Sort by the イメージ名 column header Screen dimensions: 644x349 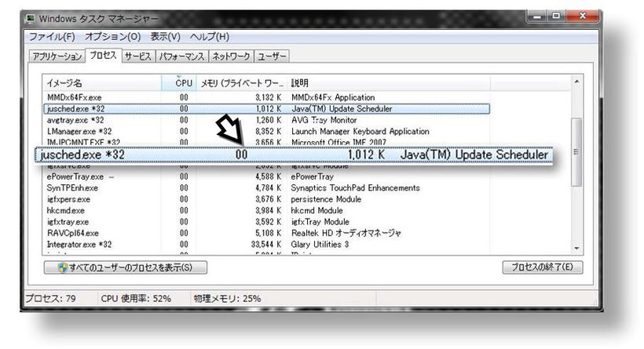point(102,83)
